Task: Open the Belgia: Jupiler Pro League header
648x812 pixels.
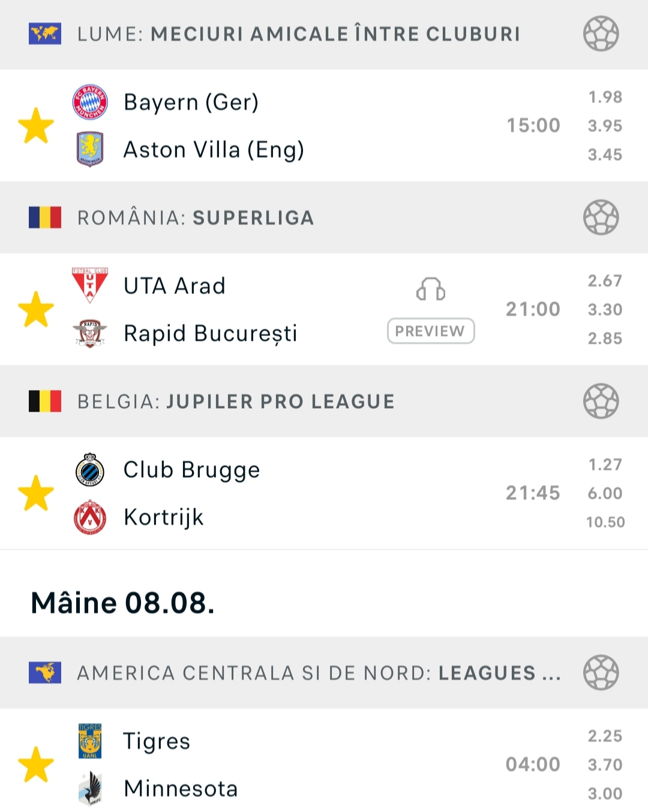Action: pyautogui.click(x=324, y=401)
